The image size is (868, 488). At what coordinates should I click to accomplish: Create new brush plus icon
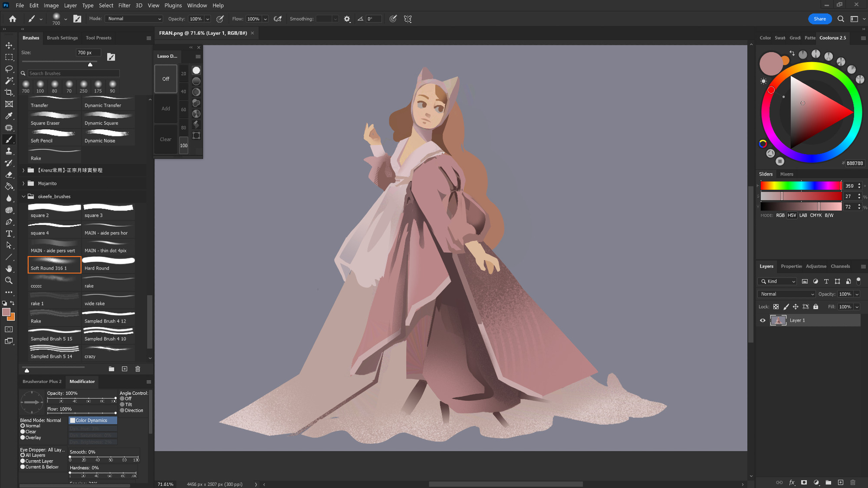125,369
